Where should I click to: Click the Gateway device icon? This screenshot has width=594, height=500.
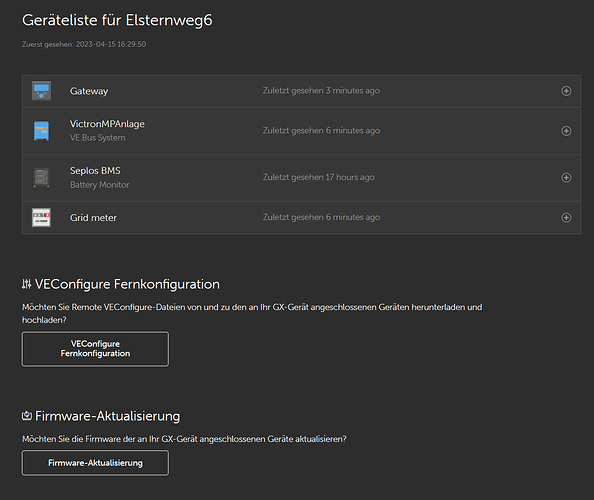click(x=41, y=91)
